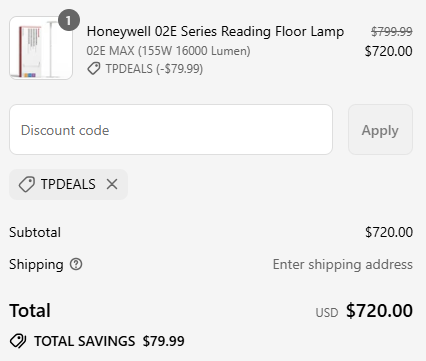Click the $720.00 discounted item price

[x=388, y=51]
